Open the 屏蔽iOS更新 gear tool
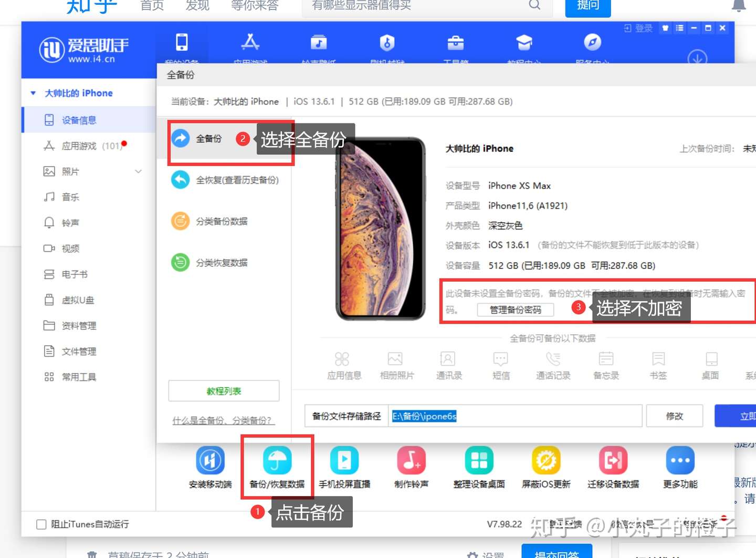This screenshot has height=558, width=756. (546, 460)
